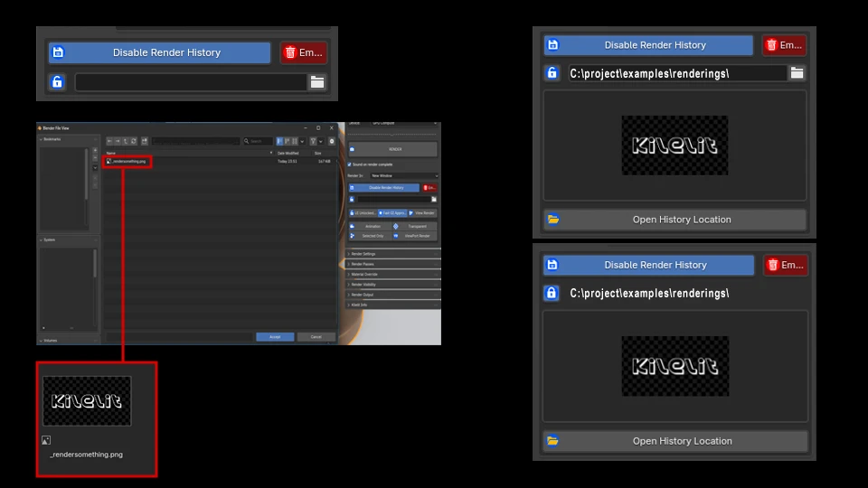The height and width of the screenshot is (488, 868).
Task: Click Open History Location under the unlocked-path preview
Action: click(x=675, y=220)
